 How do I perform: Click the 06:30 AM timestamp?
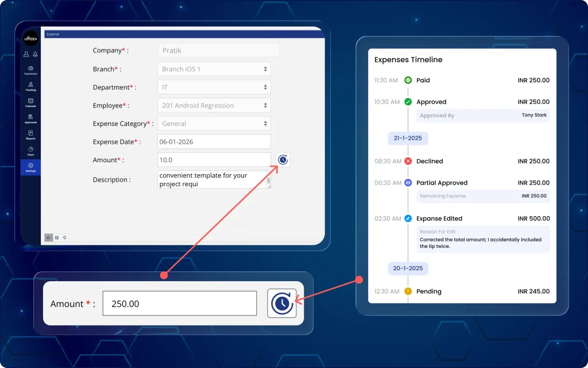(388, 183)
